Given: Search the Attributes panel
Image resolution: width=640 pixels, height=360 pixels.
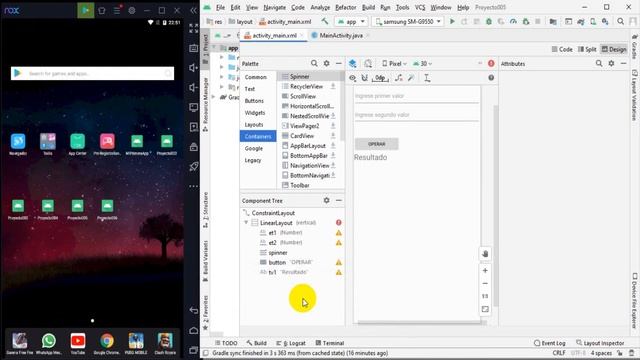Looking at the screenshot, I should pos(599,63).
